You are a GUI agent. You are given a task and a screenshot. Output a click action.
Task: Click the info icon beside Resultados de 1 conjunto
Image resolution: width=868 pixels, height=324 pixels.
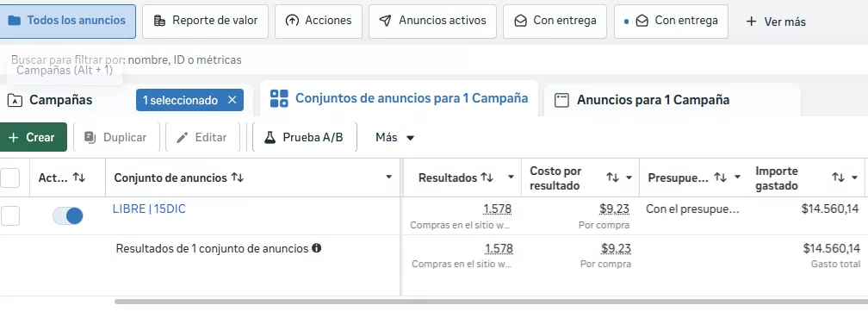point(317,248)
